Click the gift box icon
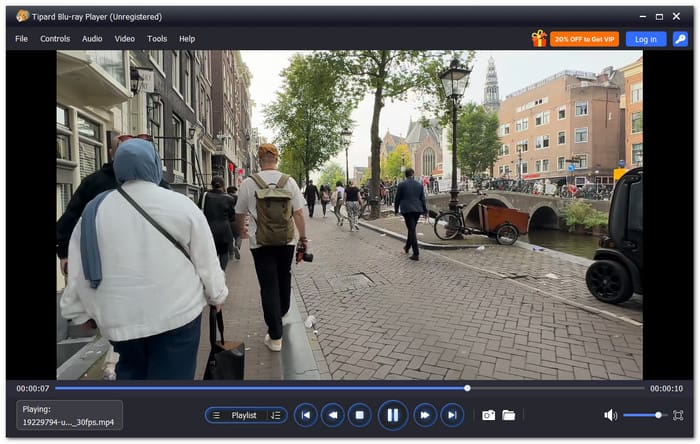The height and width of the screenshot is (444, 700). pyautogui.click(x=539, y=38)
